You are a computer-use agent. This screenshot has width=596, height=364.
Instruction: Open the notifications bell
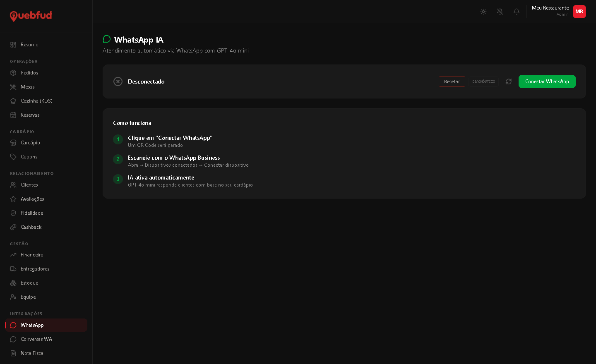(x=517, y=12)
